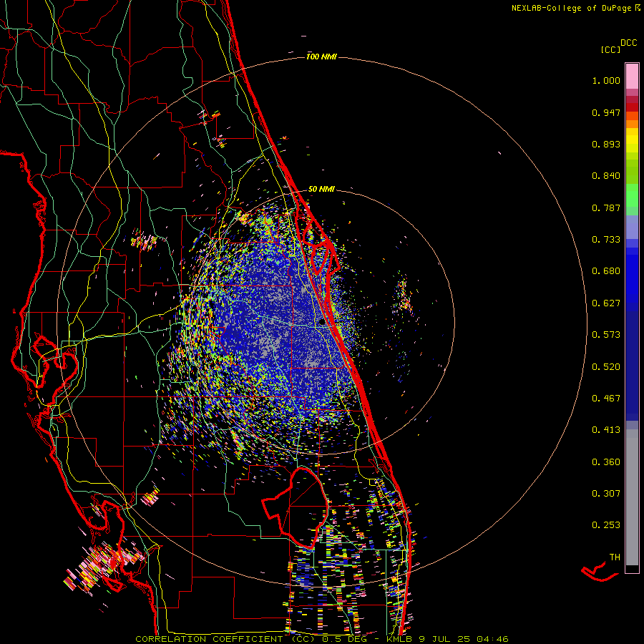This screenshot has width=644, height=644.
Task: Click the 0.787 legend value
Action: [606, 208]
